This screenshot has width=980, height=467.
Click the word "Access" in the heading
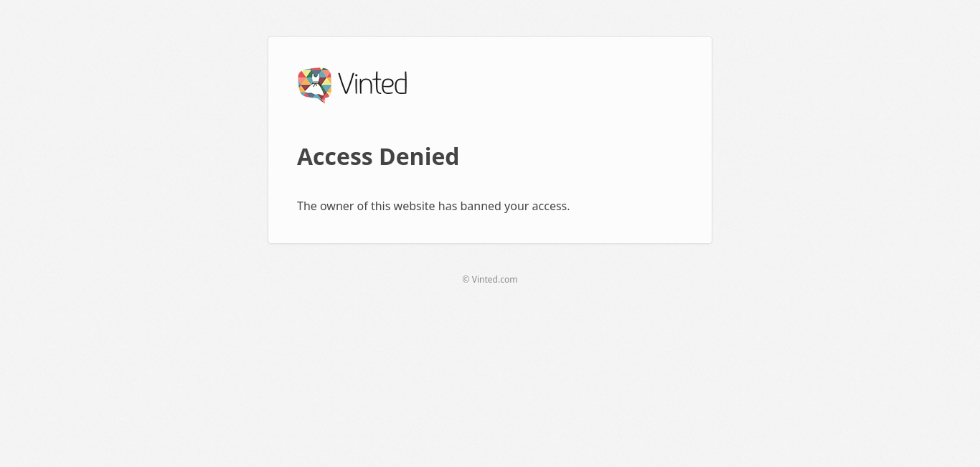334,156
